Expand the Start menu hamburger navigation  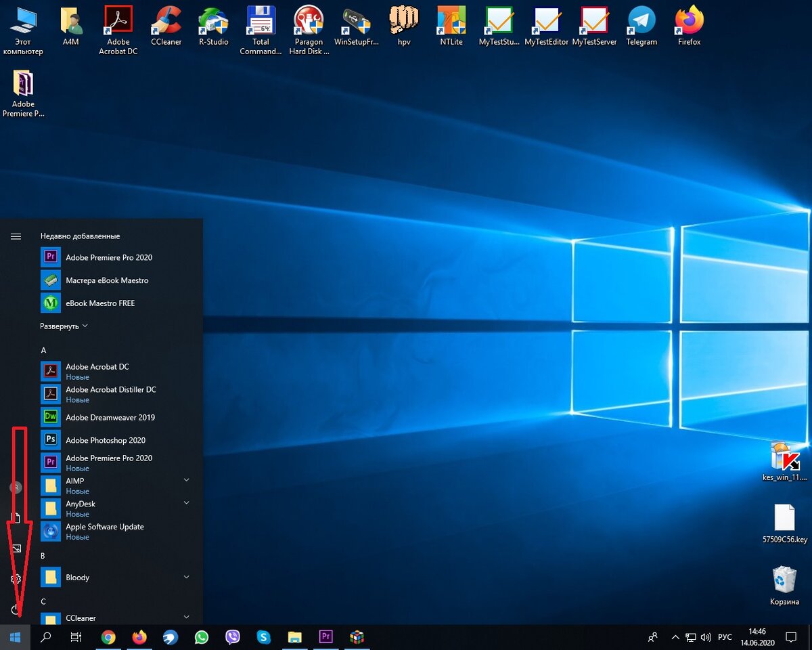16,236
